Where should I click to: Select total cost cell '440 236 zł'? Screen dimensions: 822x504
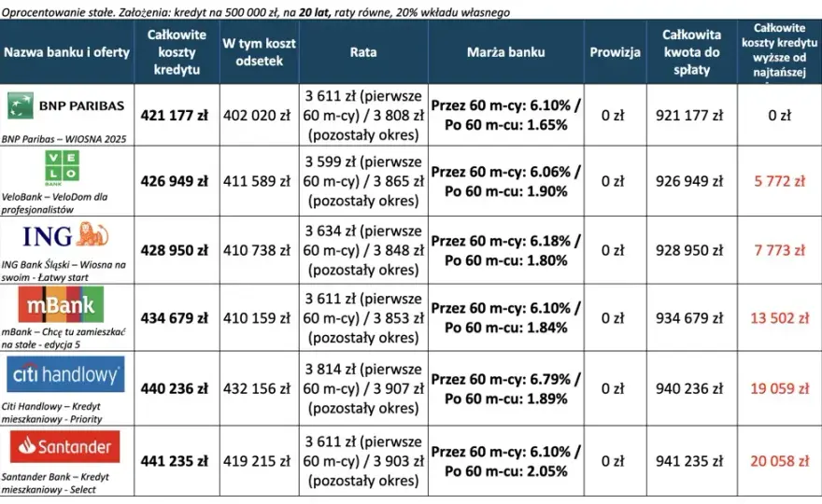coord(174,389)
